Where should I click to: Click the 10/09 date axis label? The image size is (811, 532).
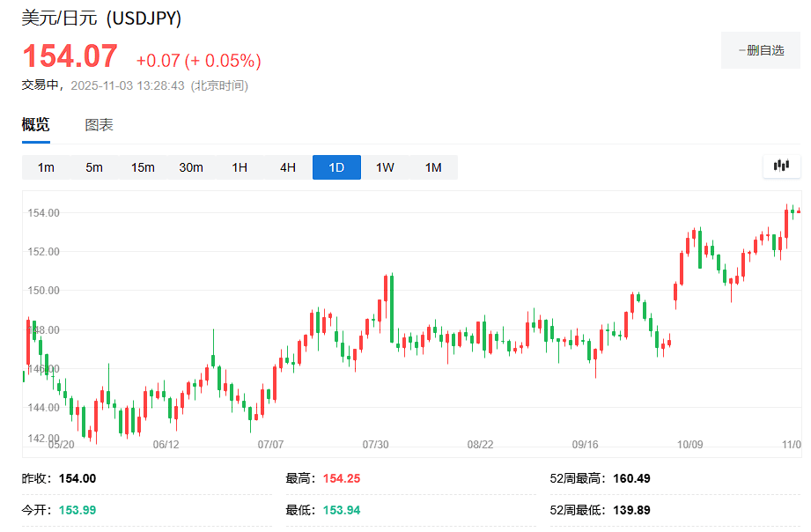click(689, 445)
